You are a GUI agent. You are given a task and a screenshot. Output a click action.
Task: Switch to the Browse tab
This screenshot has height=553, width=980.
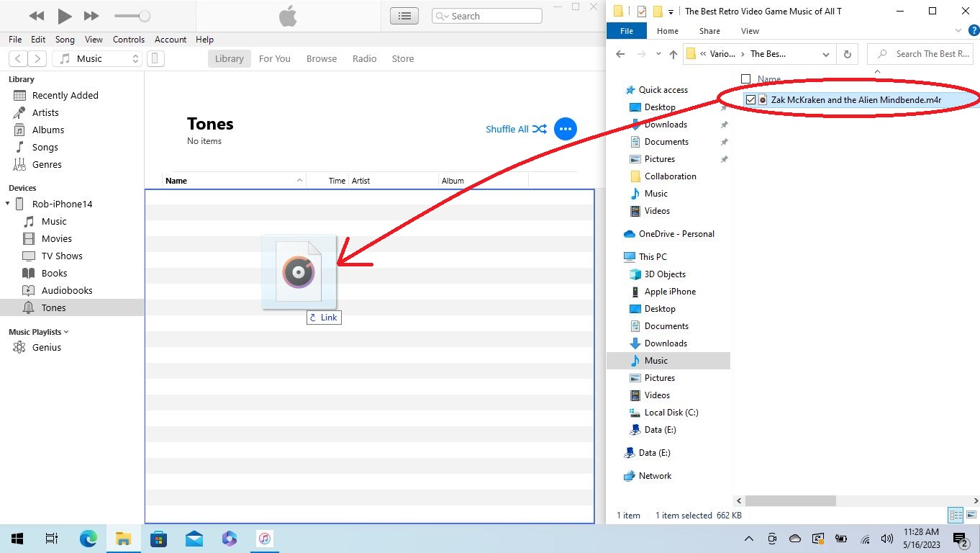click(322, 59)
